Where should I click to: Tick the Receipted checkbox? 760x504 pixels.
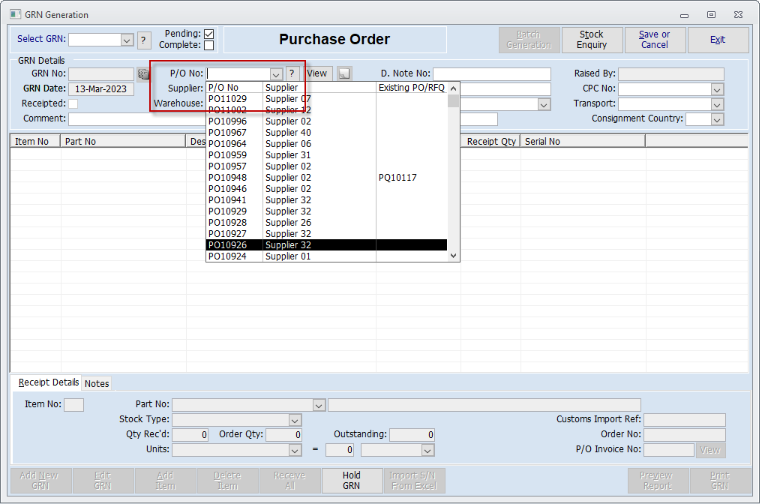coord(73,104)
